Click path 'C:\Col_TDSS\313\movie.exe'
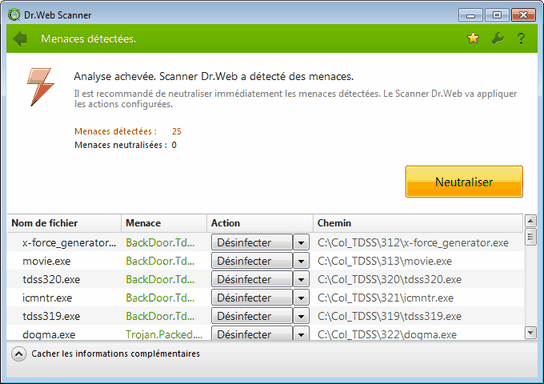Viewport: 544px width, 384px height. click(x=384, y=261)
